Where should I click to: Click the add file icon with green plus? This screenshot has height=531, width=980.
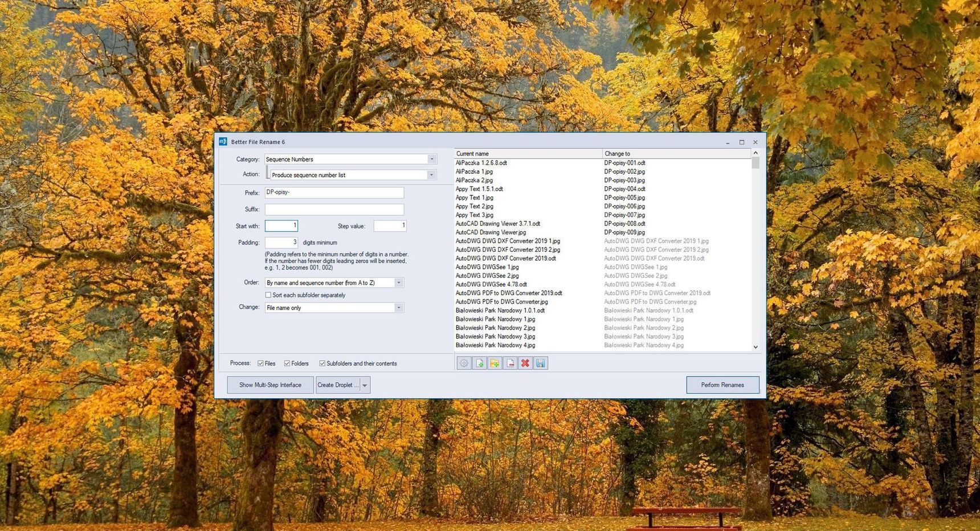click(479, 363)
